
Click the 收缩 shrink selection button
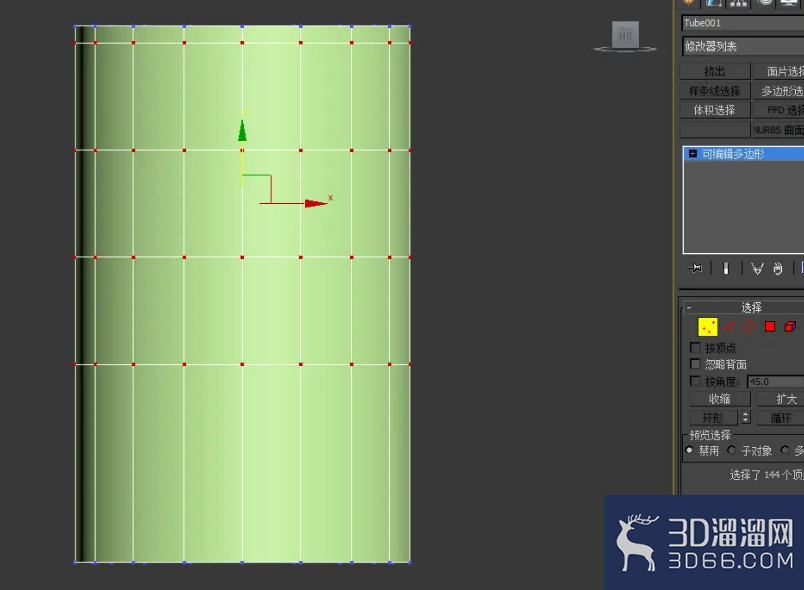click(719, 398)
